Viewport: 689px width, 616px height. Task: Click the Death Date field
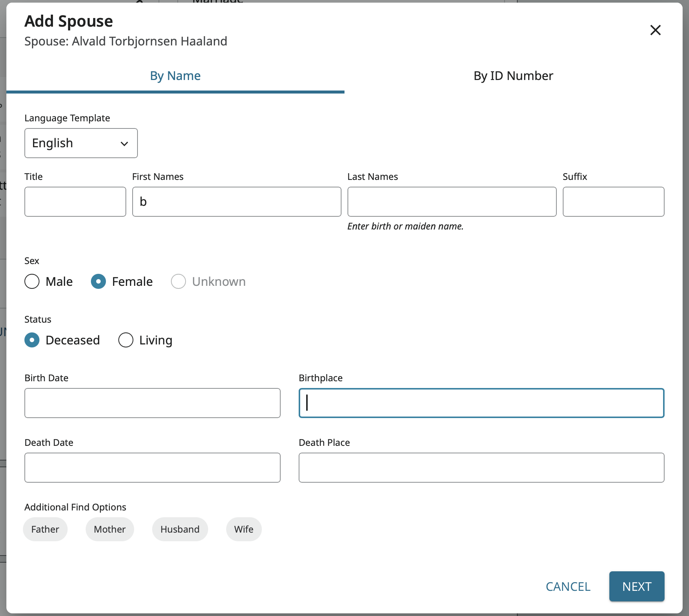[152, 468]
